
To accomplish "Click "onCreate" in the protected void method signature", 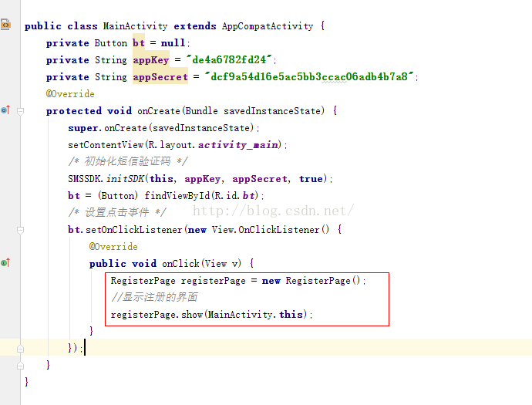I will [x=159, y=111].
